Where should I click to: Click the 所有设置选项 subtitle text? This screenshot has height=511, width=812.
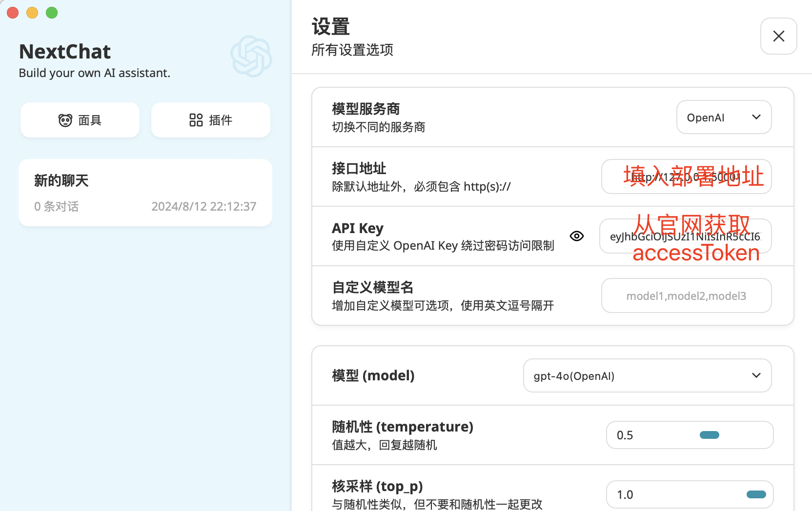click(x=352, y=50)
